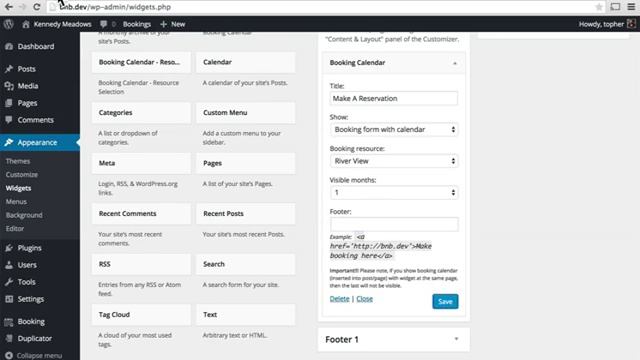Open Themes submenu item

(x=18, y=161)
